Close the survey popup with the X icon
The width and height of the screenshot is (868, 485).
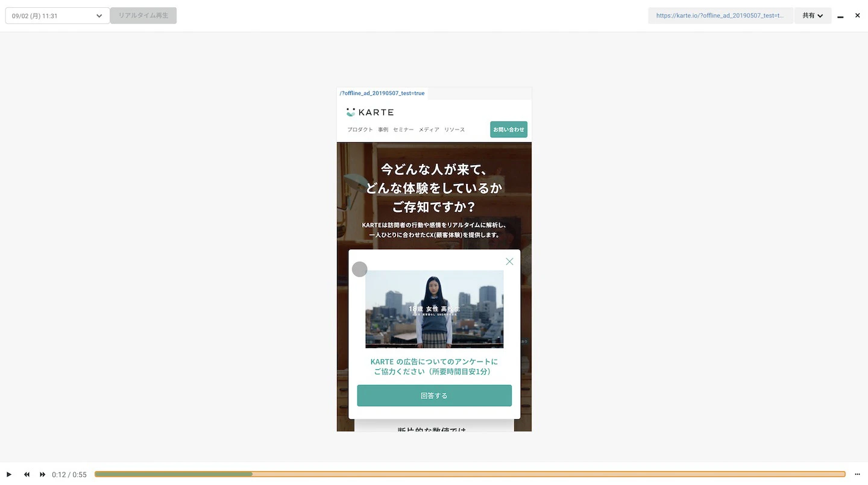[509, 261]
